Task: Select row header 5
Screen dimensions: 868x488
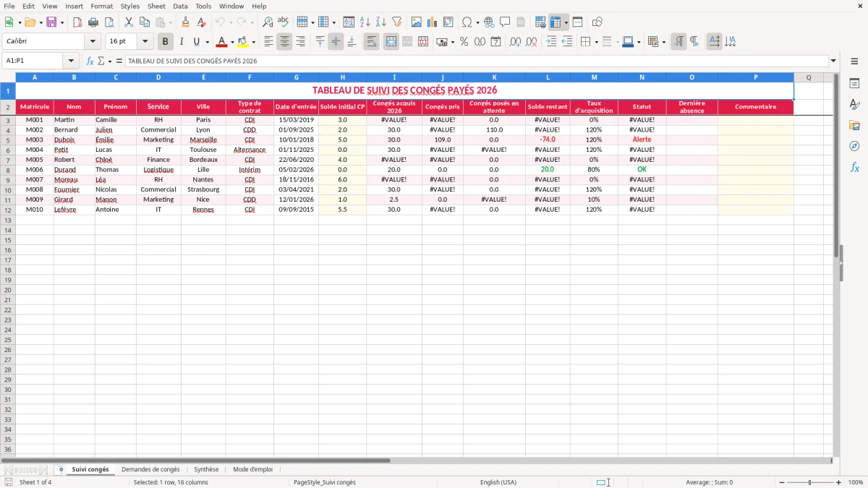Action: 7,140
